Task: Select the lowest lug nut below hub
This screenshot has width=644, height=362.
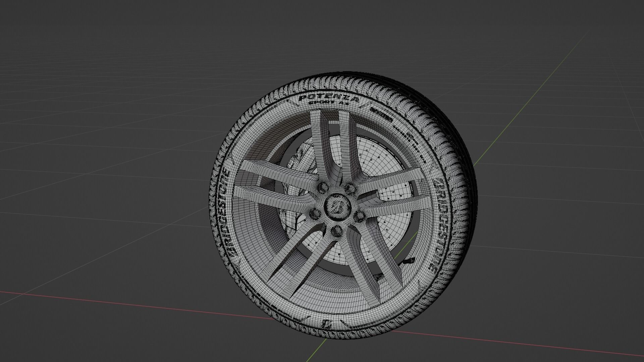Action: [x=336, y=231]
